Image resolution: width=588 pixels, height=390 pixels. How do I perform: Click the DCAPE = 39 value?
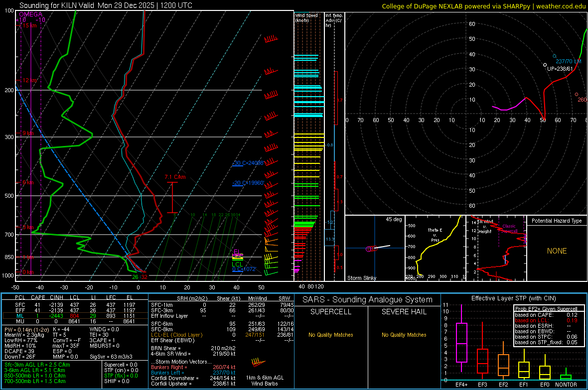(19, 351)
